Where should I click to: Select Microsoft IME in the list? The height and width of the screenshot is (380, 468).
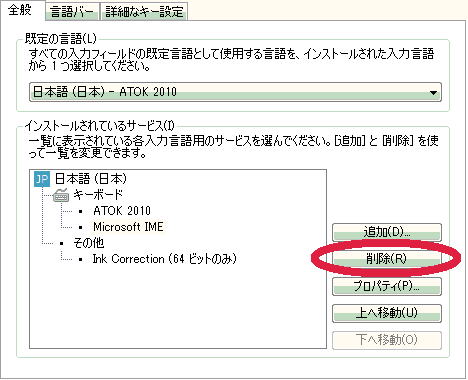(x=128, y=227)
